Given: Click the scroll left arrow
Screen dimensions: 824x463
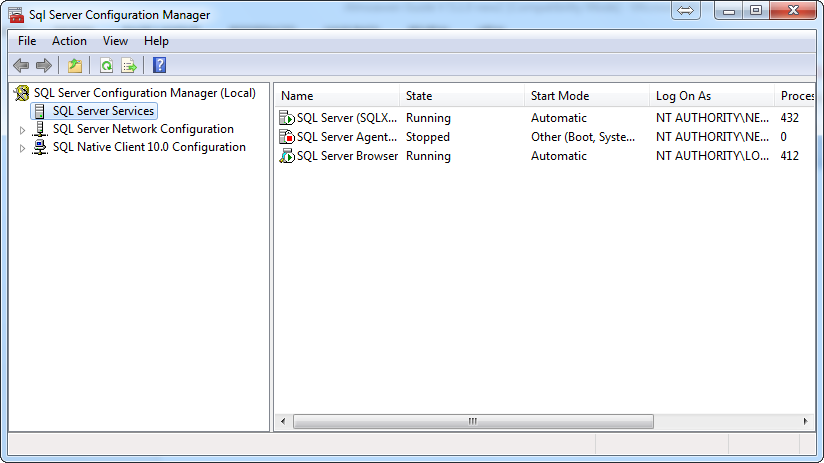Looking at the screenshot, I should [x=283, y=421].
